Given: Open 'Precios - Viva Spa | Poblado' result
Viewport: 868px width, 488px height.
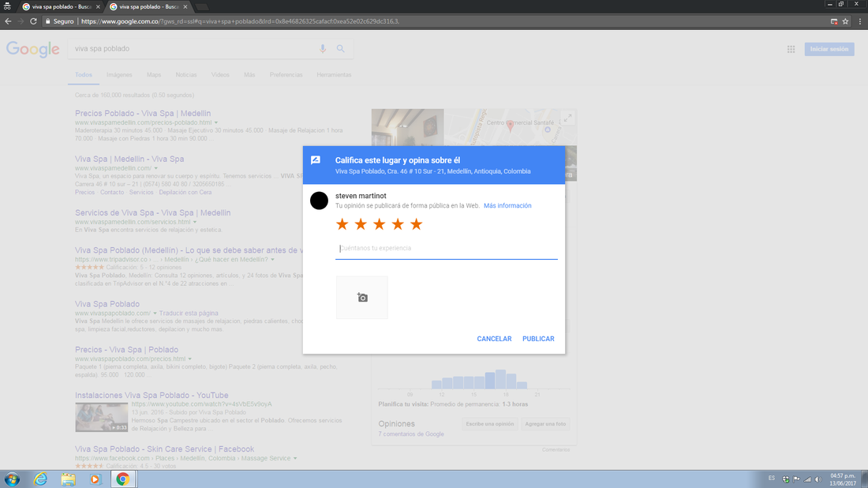Looking at the screenshot, I should [127, 350].
